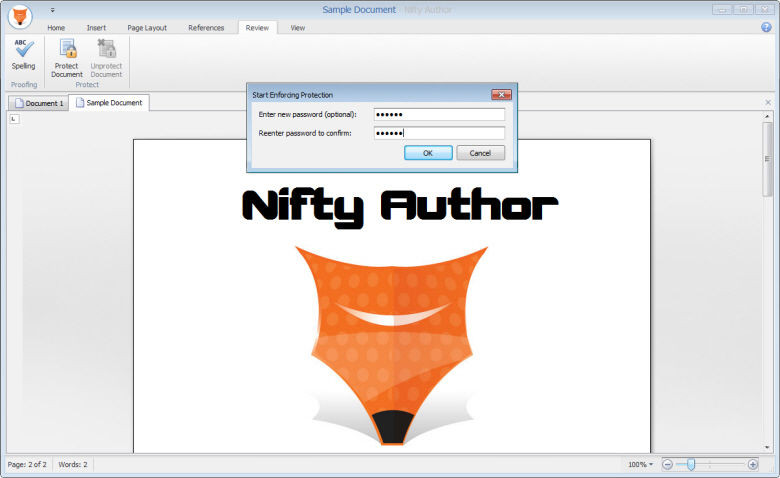Open the Nifty Author fox application menu

(20, 16)
